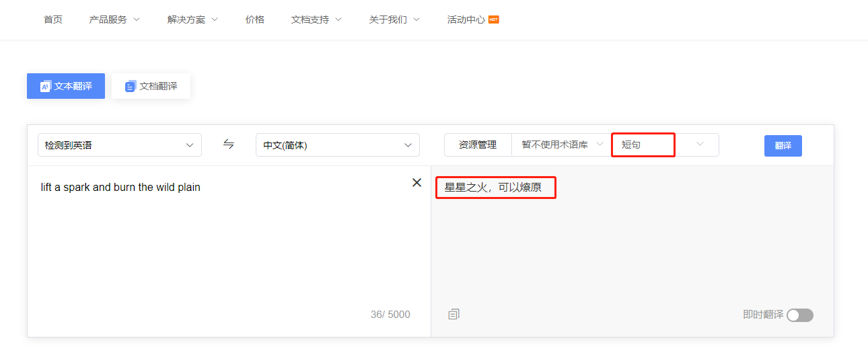Screen dimensions: 868x361
Task: Click the 资源管理 button
Action: pos(478,145)
